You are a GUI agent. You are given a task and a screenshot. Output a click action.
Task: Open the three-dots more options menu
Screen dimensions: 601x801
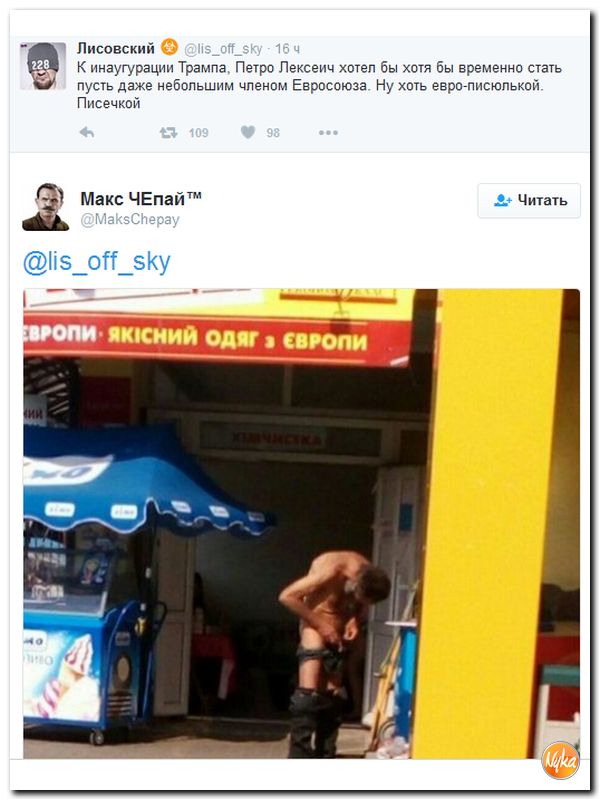coord(328,133)
